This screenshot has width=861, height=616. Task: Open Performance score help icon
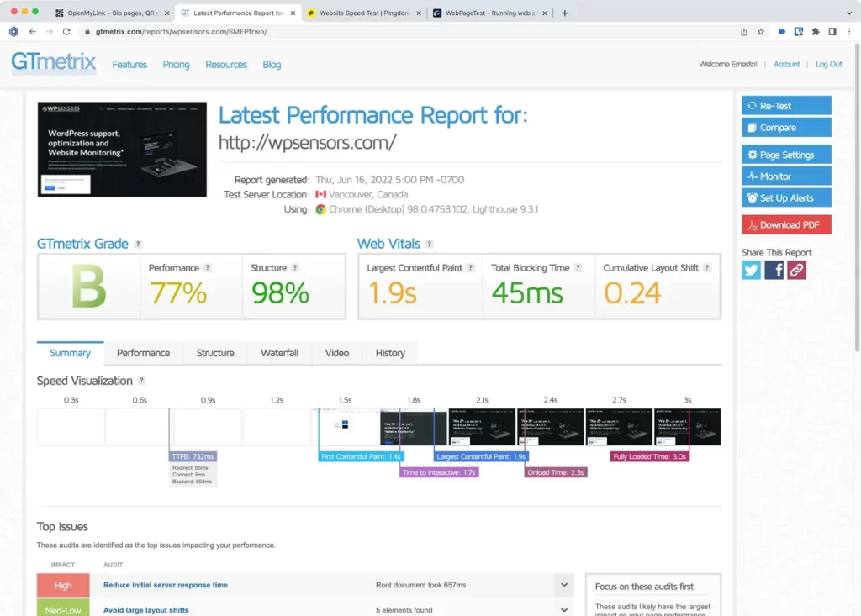(x=208, y=268)
